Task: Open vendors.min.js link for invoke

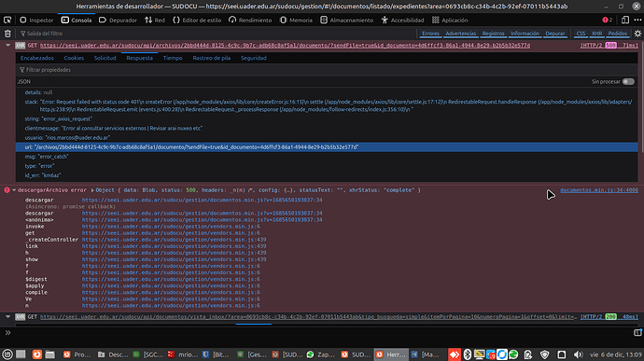Action: point(171,227)
